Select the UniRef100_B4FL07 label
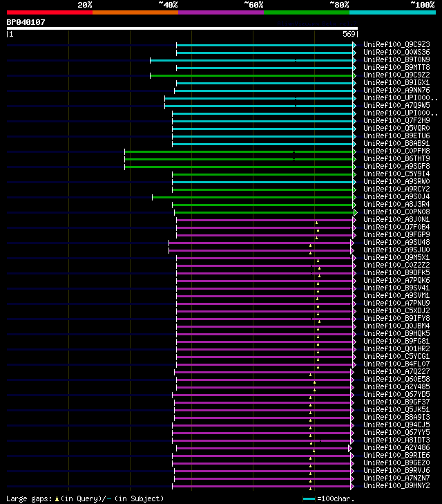442x504 pixels. click(x=396, y=364)
